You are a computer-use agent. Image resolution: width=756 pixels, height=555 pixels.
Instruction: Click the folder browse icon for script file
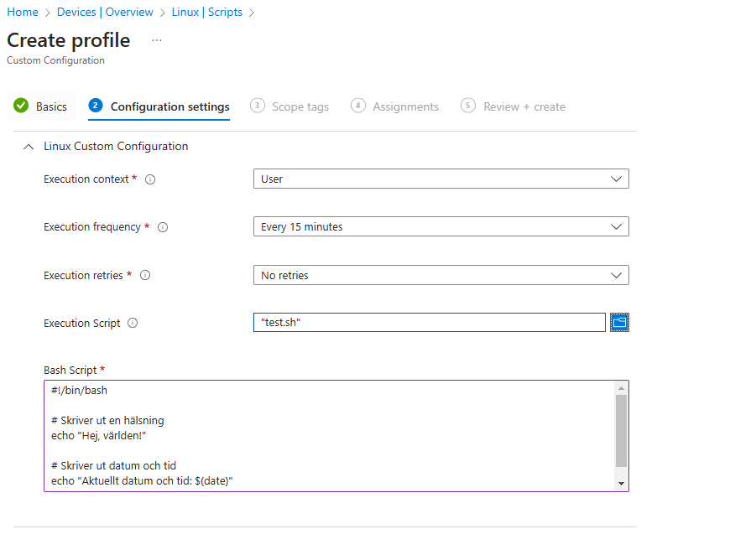[620, 323]
